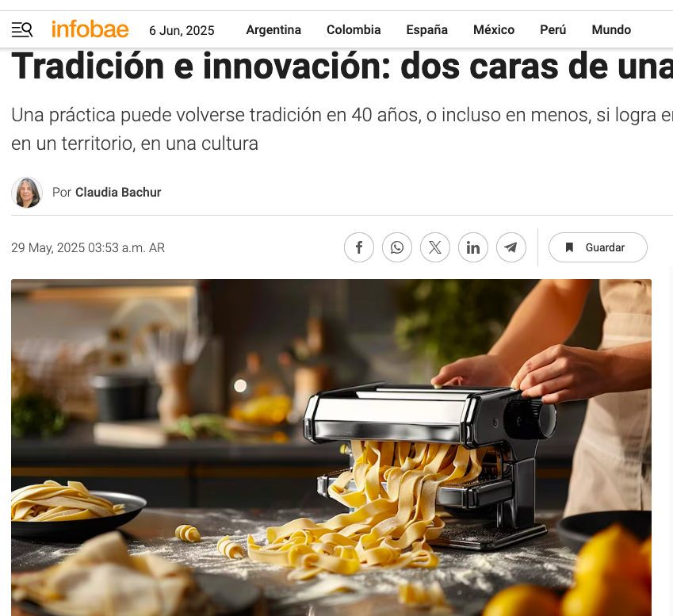
Task: Open author link Claudia Bachur
Action: [118, 193]
